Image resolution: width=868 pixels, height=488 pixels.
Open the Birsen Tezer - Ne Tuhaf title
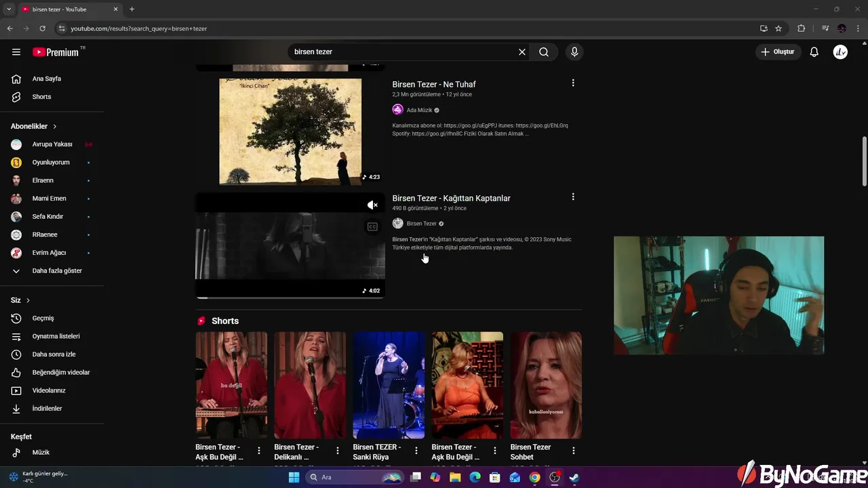coord(434,84)
